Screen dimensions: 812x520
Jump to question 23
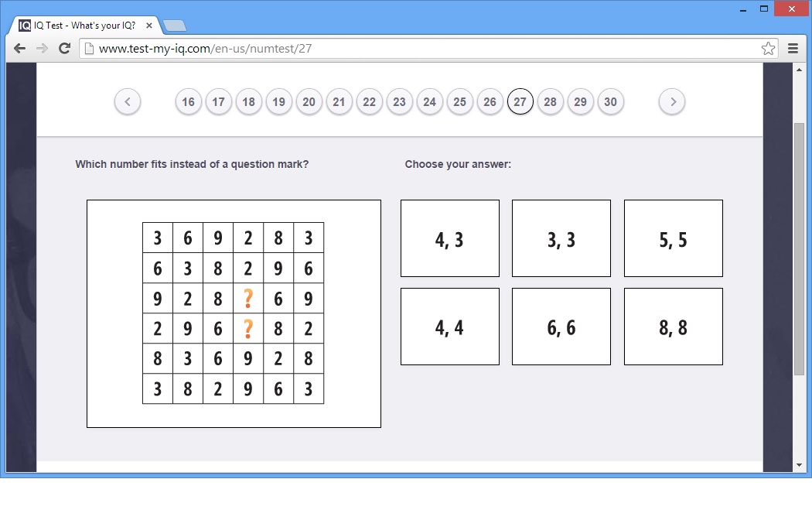point(399,101)
